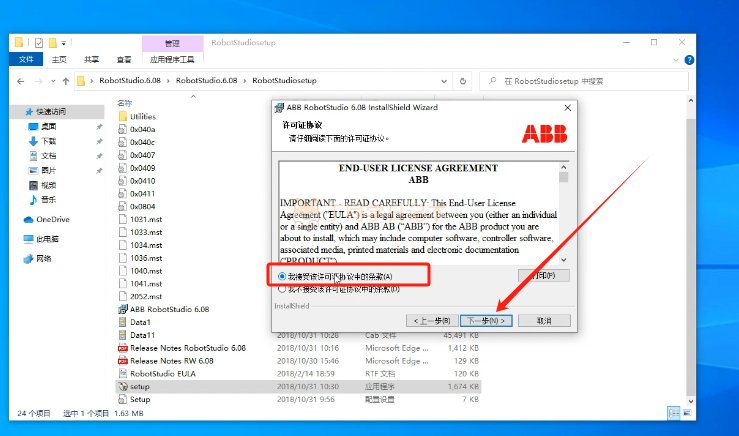The width and height of the screenshot is (739, 436).
Task: Open Documents in navigation pane
Action: [49, 156]
